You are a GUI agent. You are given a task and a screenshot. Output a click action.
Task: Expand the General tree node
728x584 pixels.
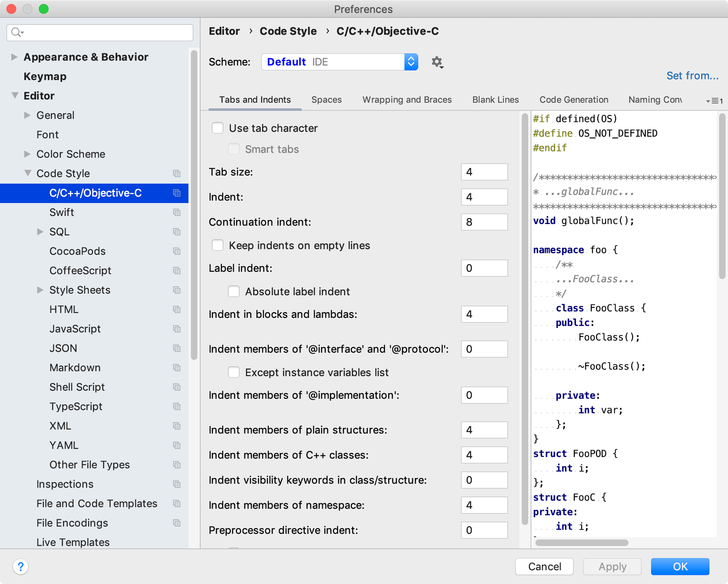27,115
